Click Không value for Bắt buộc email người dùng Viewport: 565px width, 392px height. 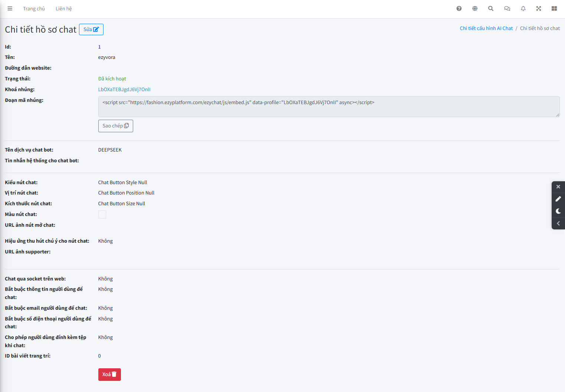point(105,308)
